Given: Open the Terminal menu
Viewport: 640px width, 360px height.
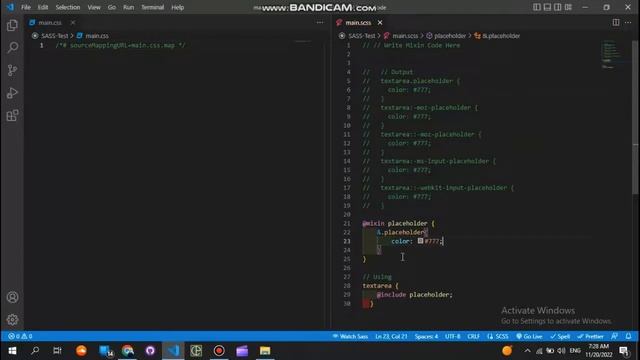Looking at the screenshot, I should click(153, 7).
